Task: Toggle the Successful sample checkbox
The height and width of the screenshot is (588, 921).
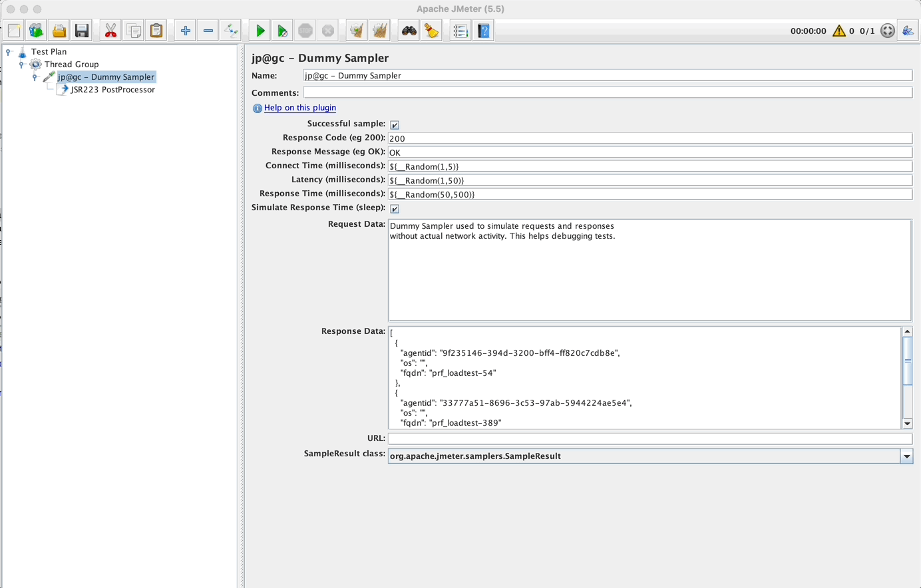Action: pyautogui.click(x=395, y=124)
